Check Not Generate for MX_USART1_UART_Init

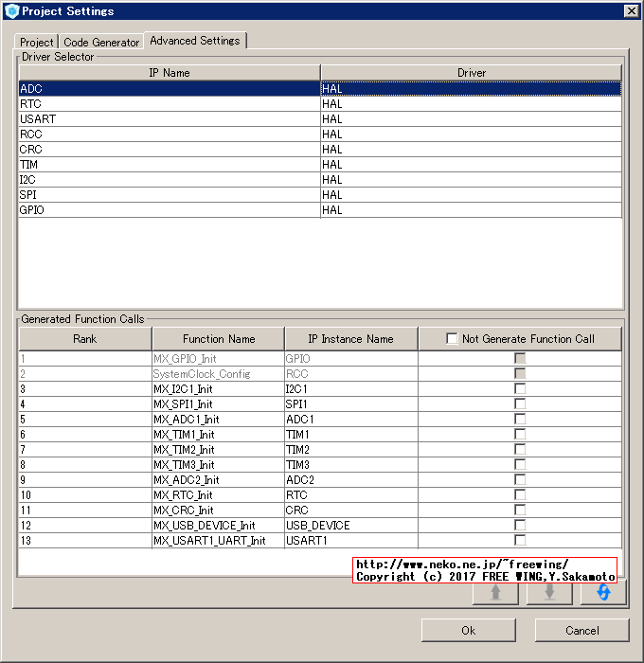(x=520, y=541)
